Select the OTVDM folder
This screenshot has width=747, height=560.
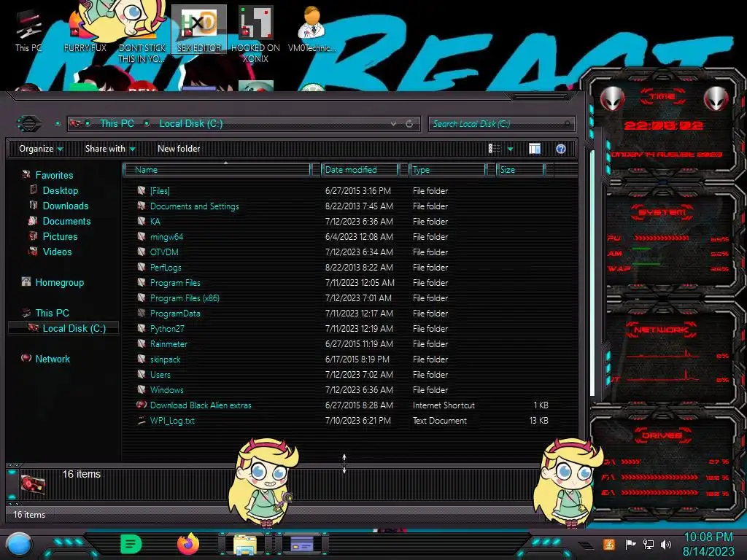point(164,252)
